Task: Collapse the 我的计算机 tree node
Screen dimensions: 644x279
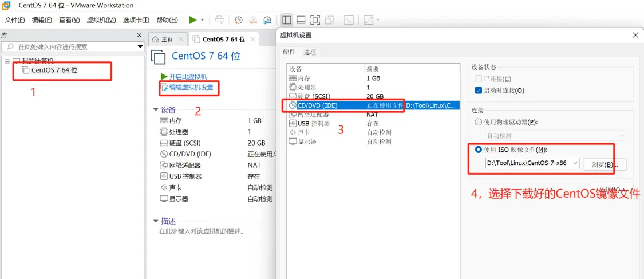Action: [x=7, y=61]
